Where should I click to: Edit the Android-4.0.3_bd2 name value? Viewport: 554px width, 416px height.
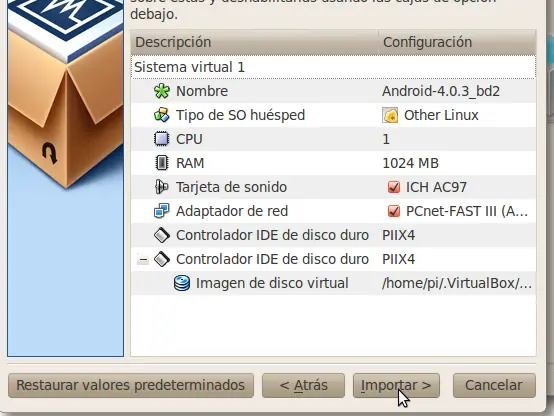(441, 91)
